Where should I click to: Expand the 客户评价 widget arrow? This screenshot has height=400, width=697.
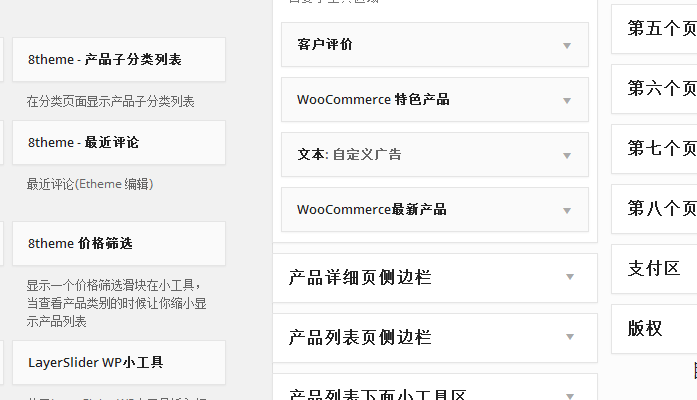pyautogui.click(x=567, y=45)
